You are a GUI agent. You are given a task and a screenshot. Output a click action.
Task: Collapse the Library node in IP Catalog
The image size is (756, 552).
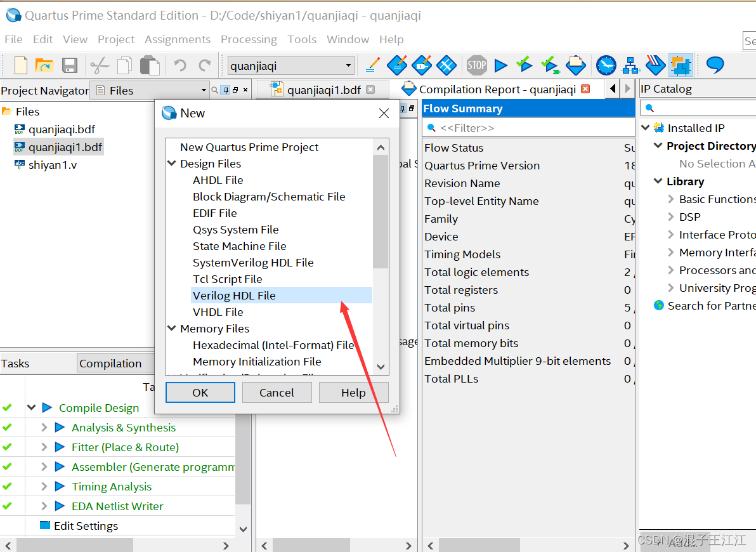pyautogui.click(x=658, y=181)
